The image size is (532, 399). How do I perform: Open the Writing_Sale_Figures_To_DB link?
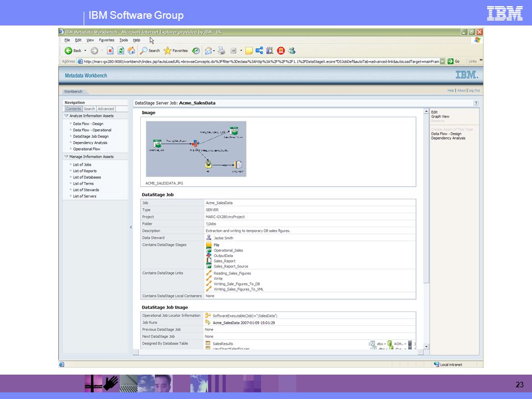237,284
